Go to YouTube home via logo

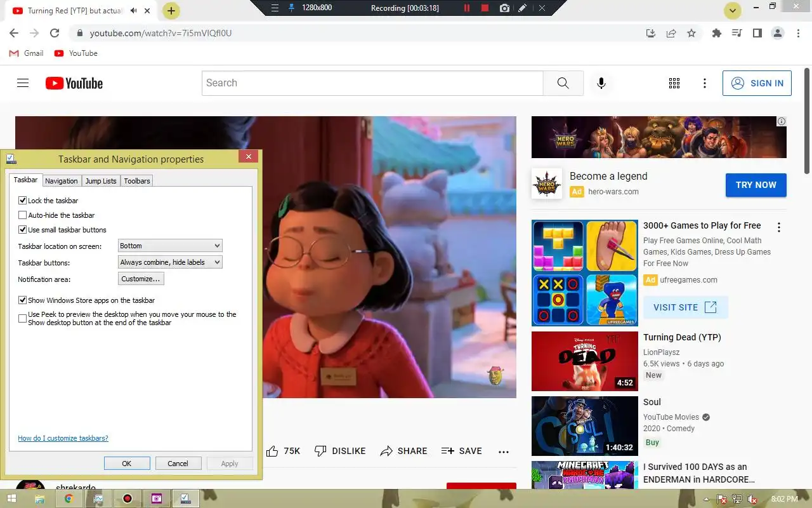[74, 83]
